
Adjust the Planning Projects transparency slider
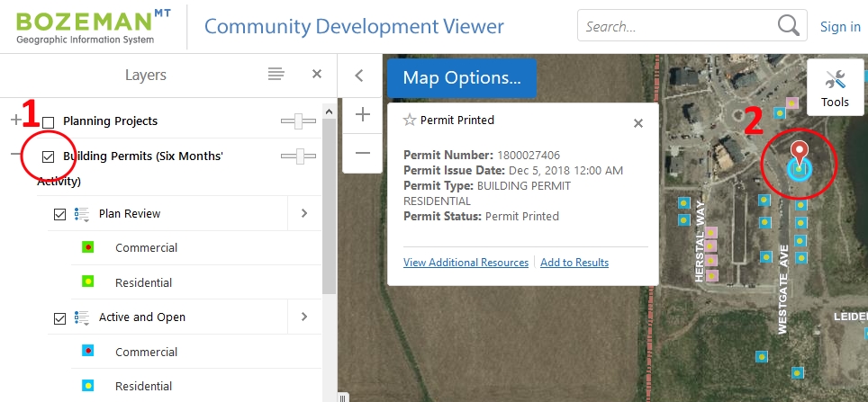click(298, 121)
